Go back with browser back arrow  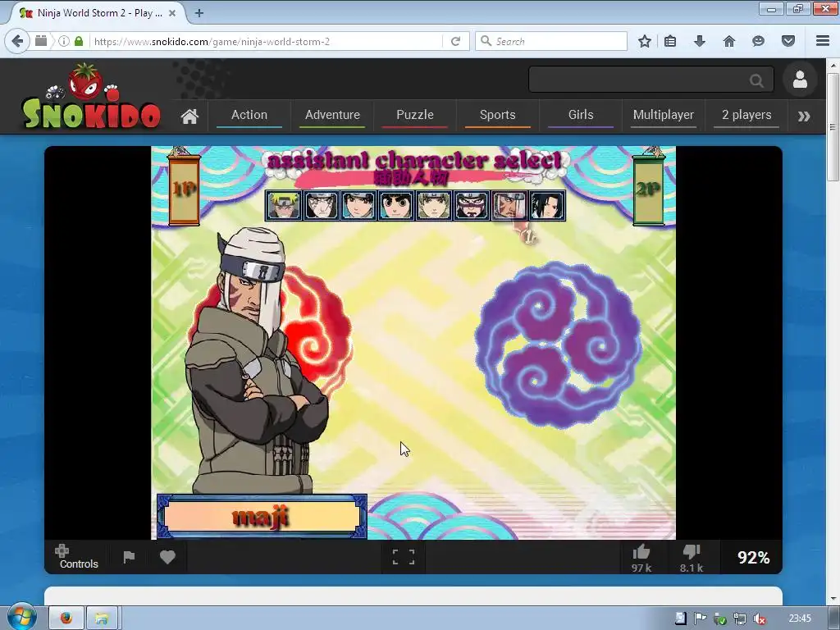tap(18, 41)
